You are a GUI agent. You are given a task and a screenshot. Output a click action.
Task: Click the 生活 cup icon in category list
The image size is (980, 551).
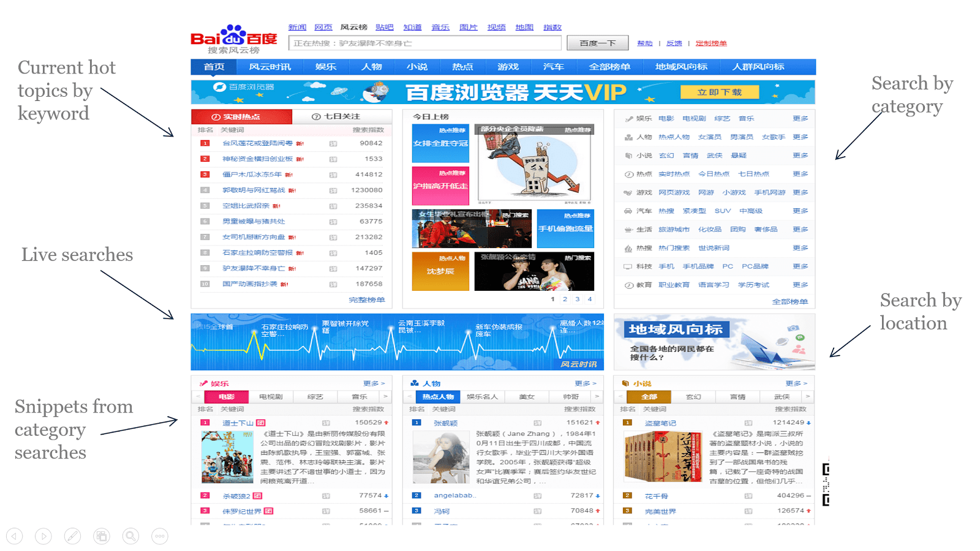pos(628,230)
